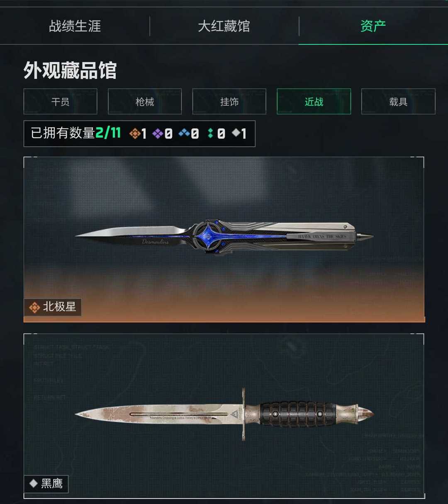
Task: Click the blue rarity diamond icon
Action: point(184,133)
